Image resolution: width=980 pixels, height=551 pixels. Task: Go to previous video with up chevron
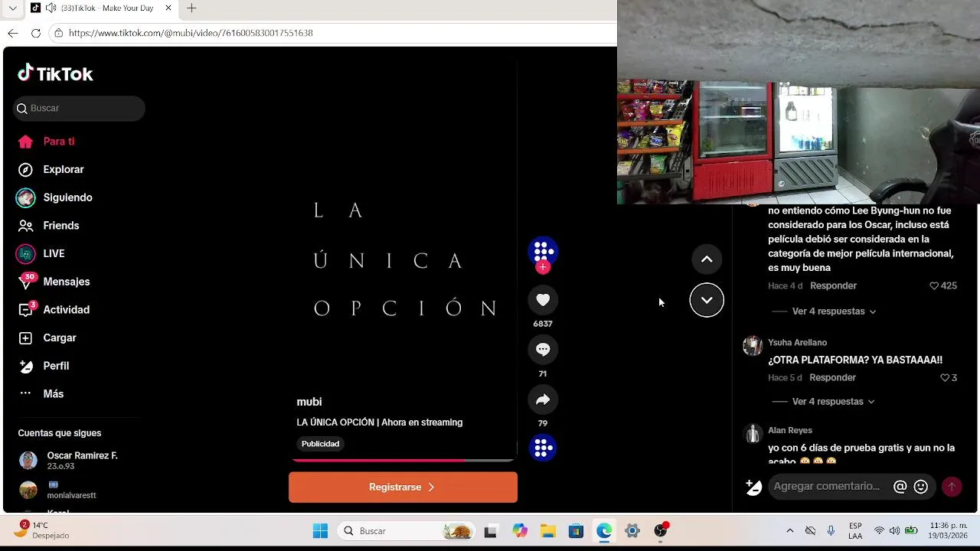click(x=707, y=259)
